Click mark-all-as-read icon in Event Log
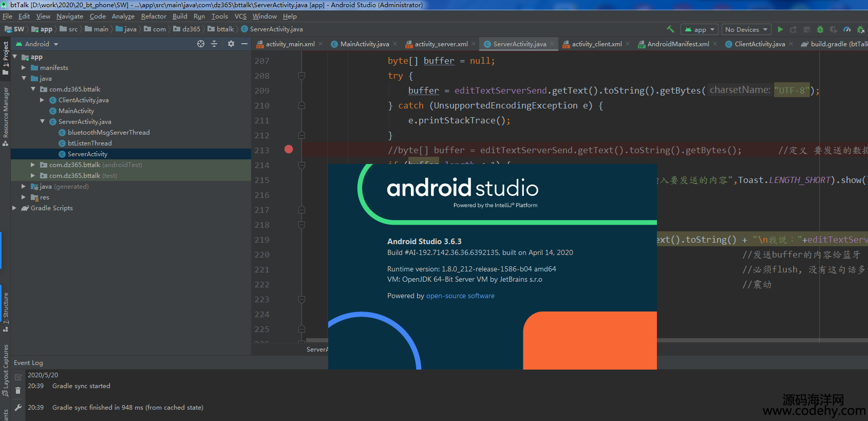Viewport: 868px width, 421px height. point(18,377)
